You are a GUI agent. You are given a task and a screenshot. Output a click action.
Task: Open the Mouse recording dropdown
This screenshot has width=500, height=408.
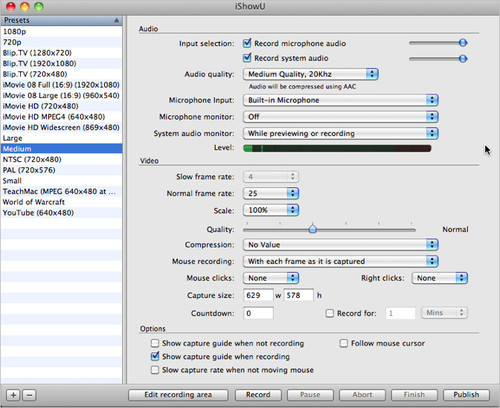(x=341, y=261)
